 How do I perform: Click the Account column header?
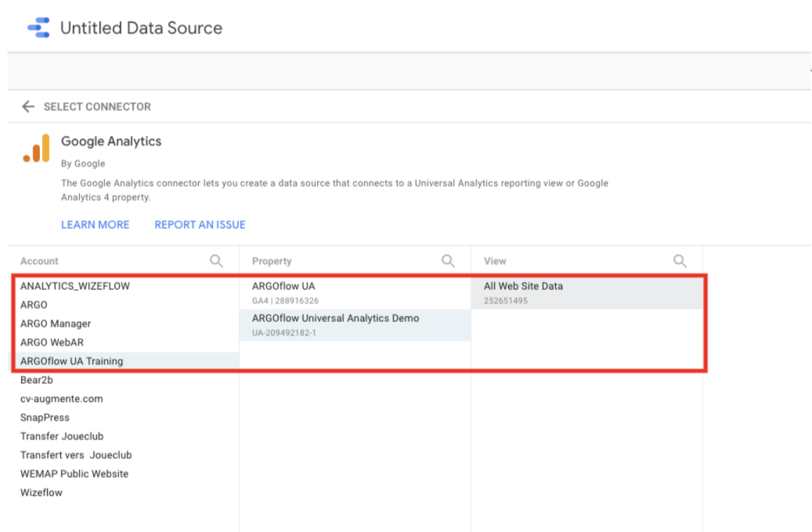tap(39, 261)
